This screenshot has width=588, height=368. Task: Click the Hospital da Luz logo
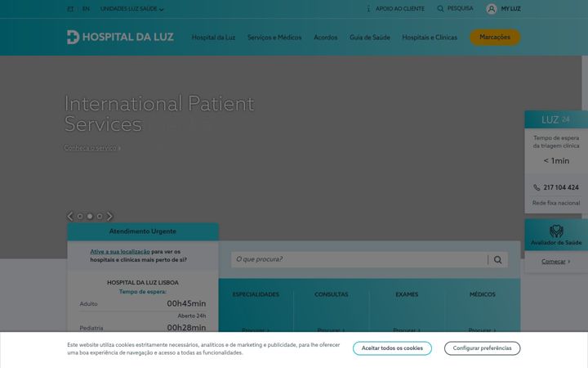click(120, 37)
